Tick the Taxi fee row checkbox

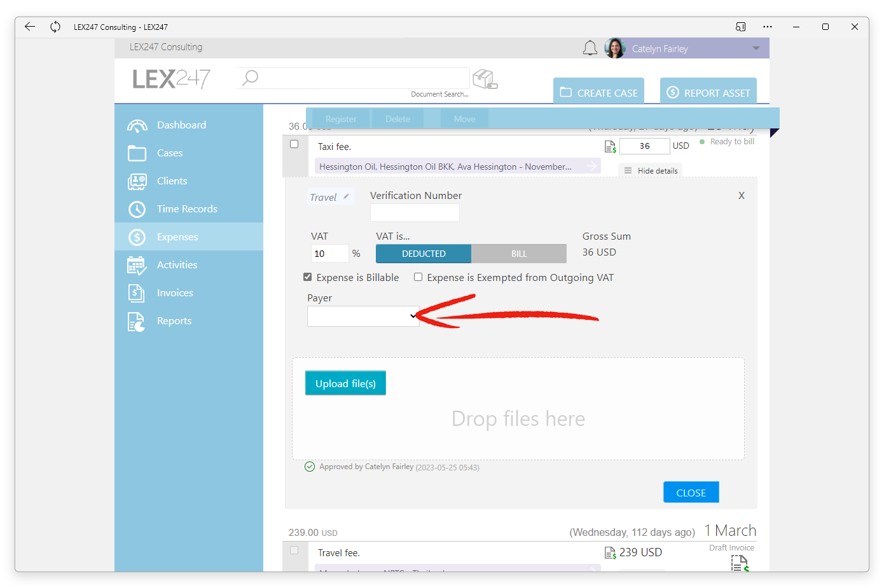point(294,144)
